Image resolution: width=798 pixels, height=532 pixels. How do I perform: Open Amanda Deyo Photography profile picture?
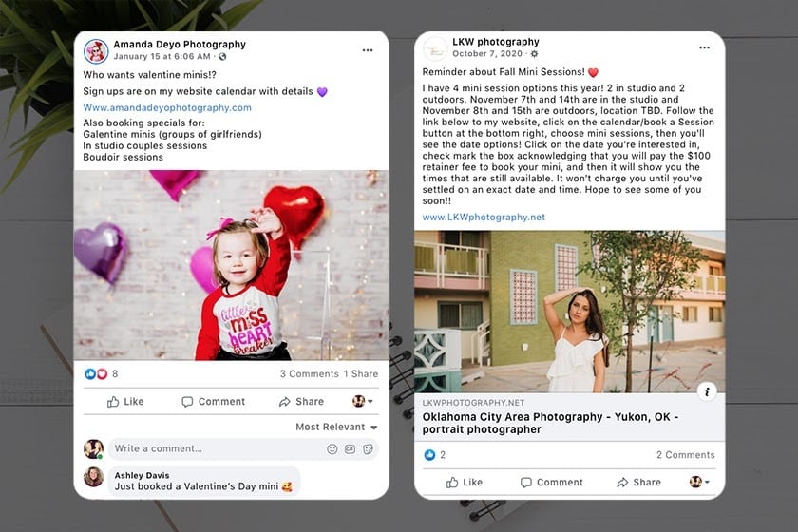96,51
